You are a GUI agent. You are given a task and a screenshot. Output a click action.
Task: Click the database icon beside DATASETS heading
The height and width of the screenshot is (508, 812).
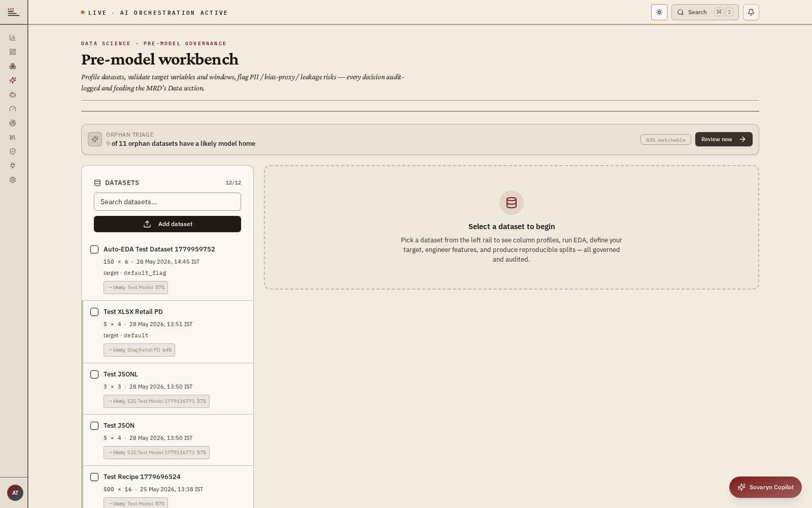click(x=97, y=183)
